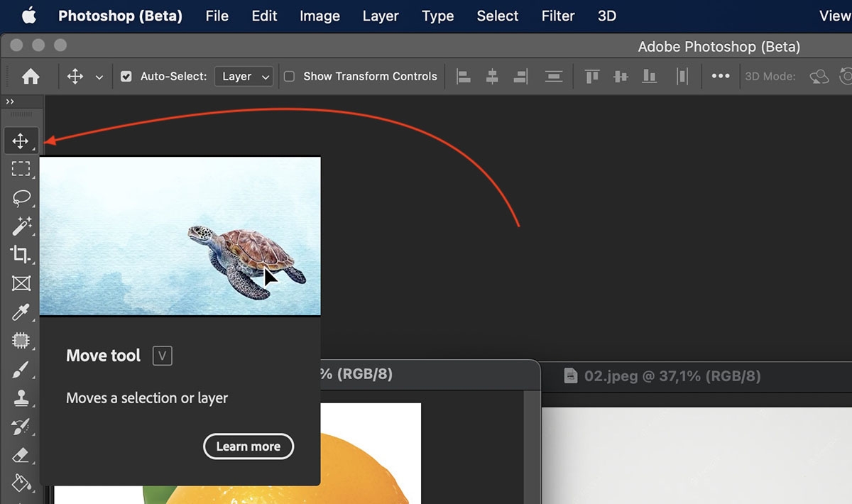Image resolution: width=852 pixels, height=504 pixels.
Task: Select the Eyedropper tool
Action: pyautogui.click(x=21, y=312)
